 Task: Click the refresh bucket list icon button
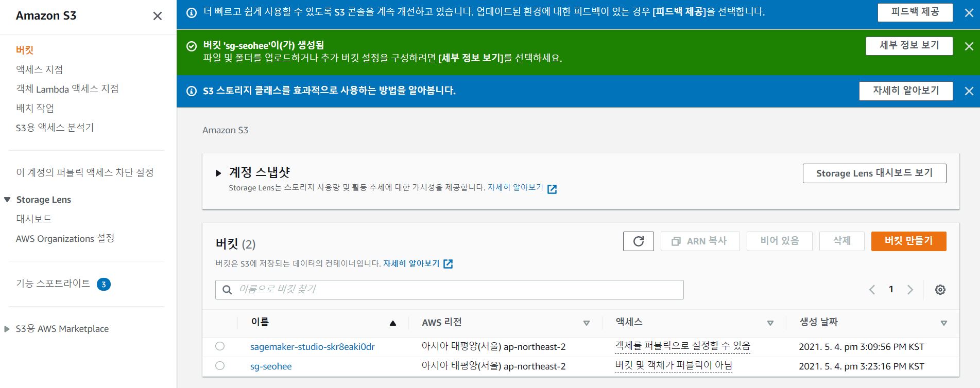click(x=639, y=241)
